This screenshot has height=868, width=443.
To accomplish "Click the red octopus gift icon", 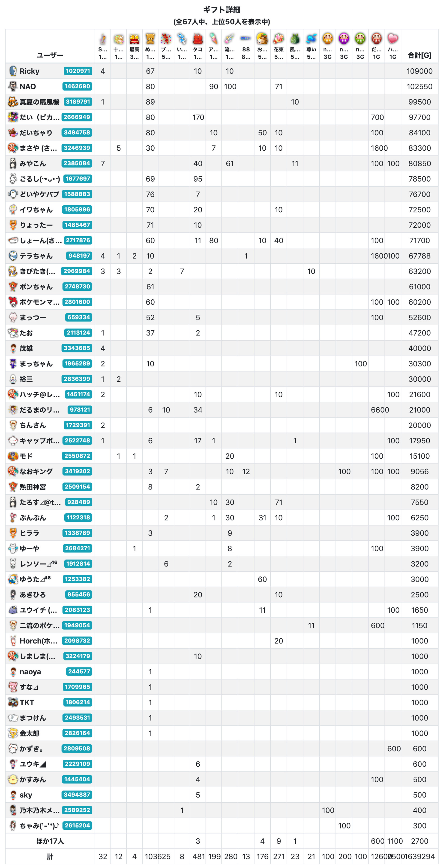I will [198, 39].
